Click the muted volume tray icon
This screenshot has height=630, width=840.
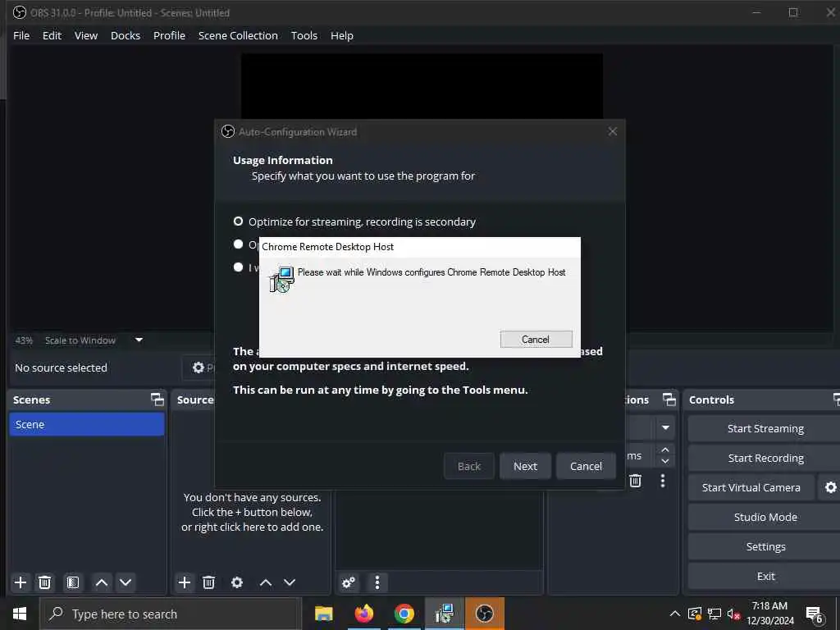[733, 614]
